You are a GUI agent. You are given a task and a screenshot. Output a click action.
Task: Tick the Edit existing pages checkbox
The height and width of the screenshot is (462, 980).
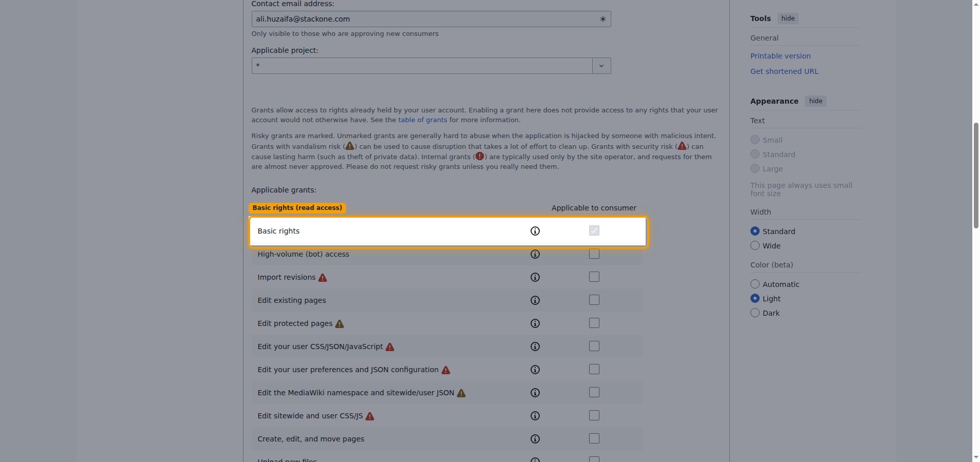594,300
